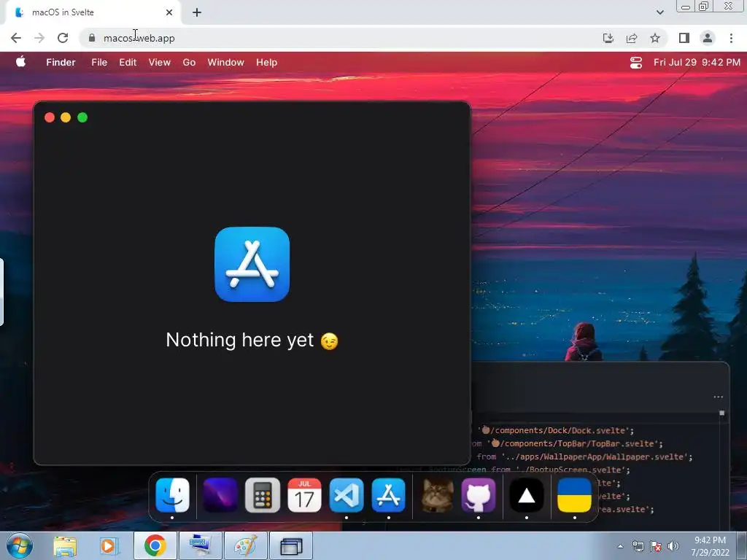Viewport: 747px width, 560px height.
Task: Click the Windows taskbar clock date
Action: click(710, 546)
